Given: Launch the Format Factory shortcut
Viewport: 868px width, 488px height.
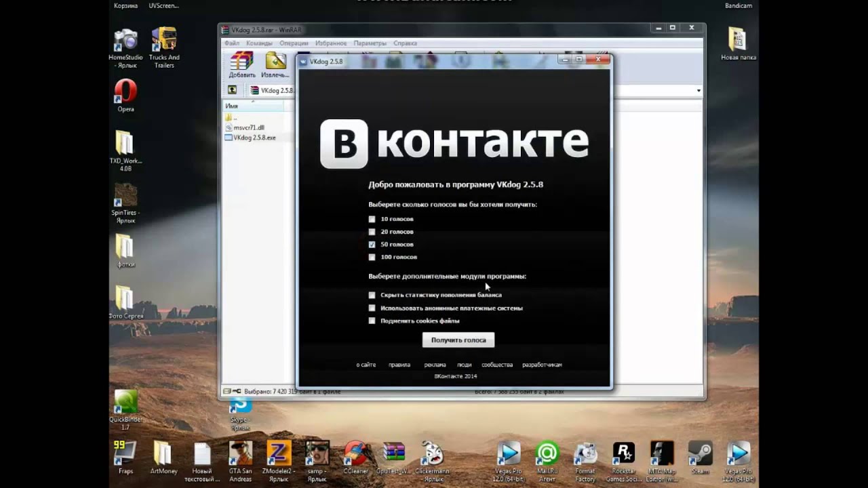Looking at the screenshot, I should 585,462.
